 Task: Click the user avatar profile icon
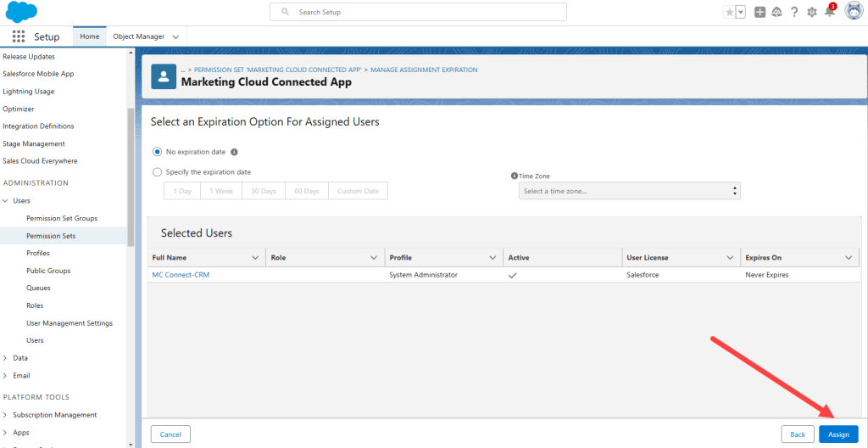tap(854, 11)
